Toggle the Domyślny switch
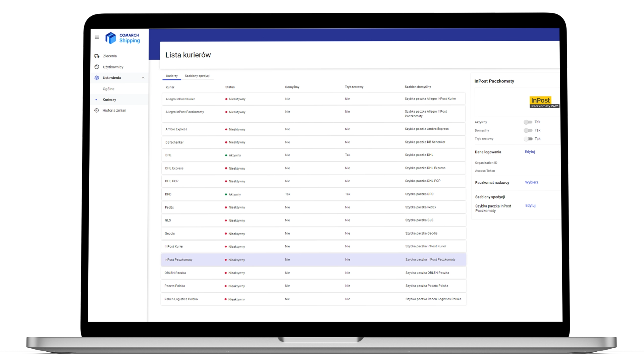 (528, 130)
